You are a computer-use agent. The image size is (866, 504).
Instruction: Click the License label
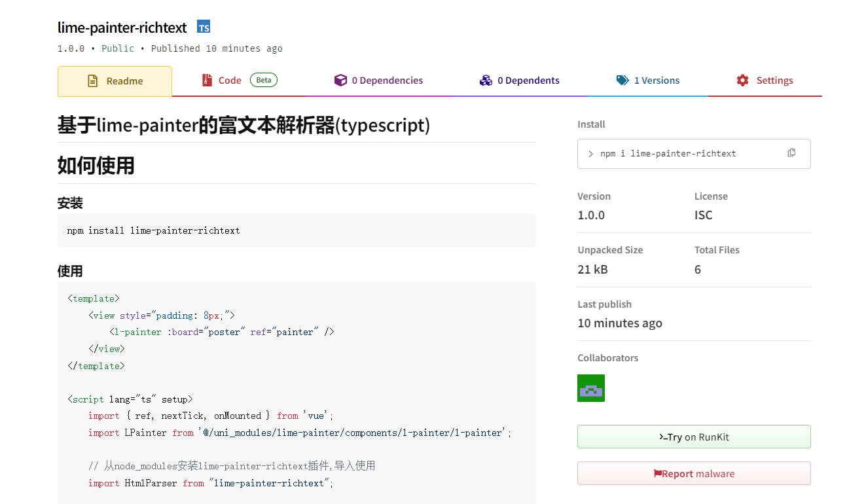[711, 196]
